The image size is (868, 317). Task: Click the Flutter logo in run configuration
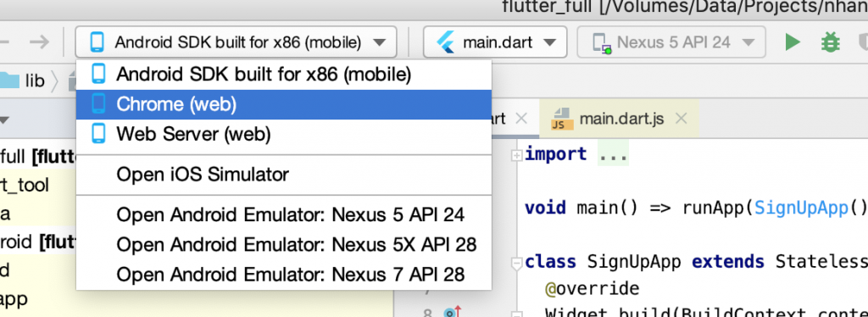(x=446, y=42)
